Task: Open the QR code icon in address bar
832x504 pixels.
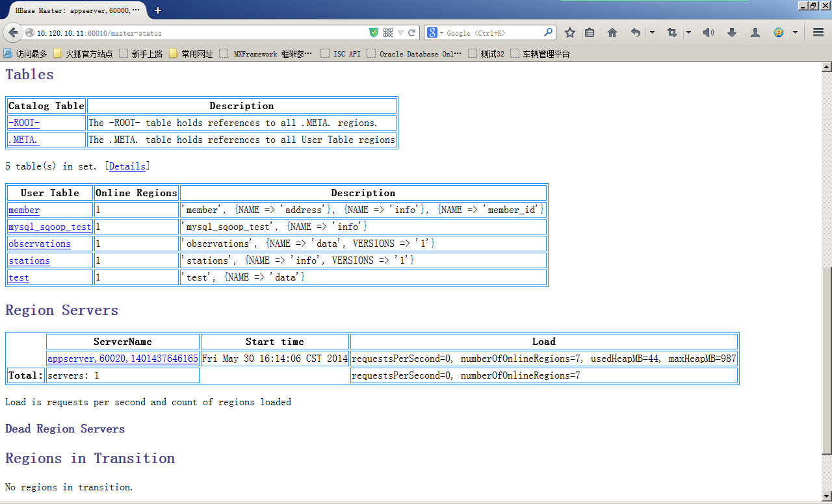Action: tap(388, 32)
